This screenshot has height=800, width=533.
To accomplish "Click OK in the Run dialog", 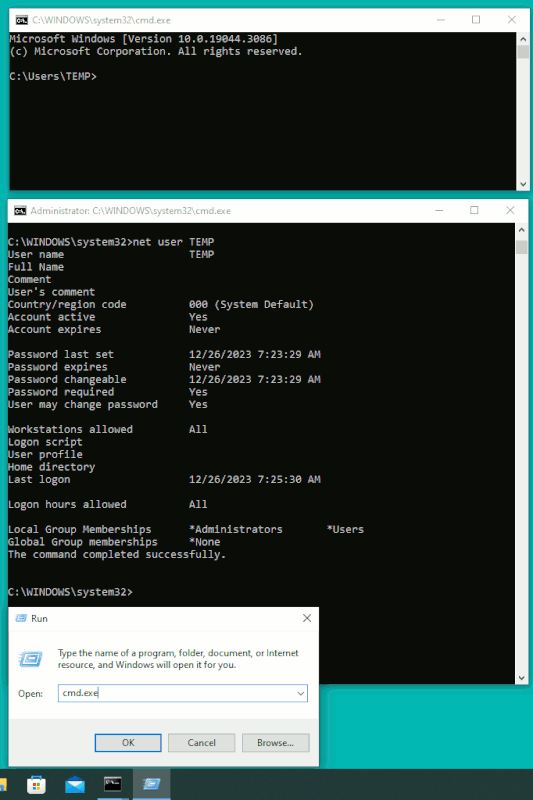I will [x=128, y=743].
